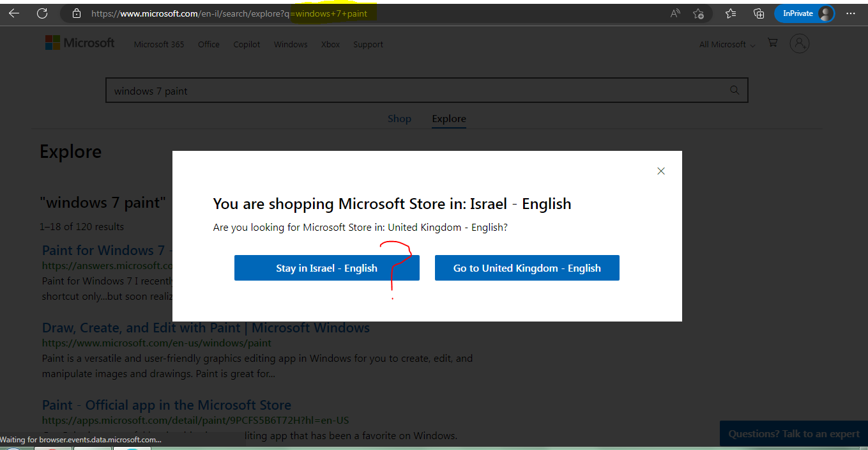The width and height of the screenshot is (868, 450).
Task: Open the Microsoft 365 nav item
Action: point(159,45)
